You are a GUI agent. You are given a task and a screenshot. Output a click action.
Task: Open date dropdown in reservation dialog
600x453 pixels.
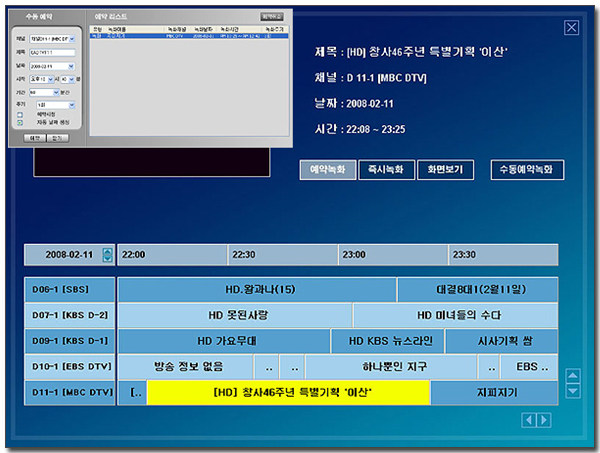click(71, 66)
